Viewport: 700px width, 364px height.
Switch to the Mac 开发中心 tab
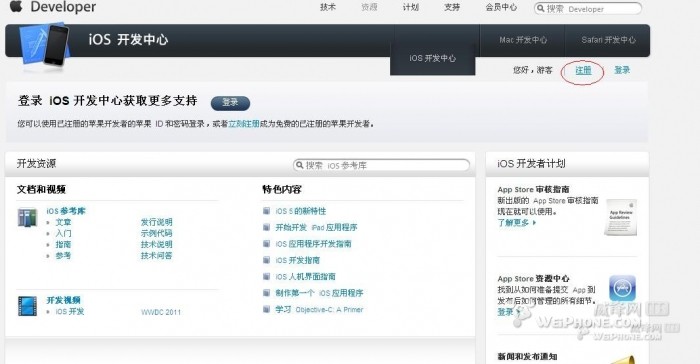(523, 40)
